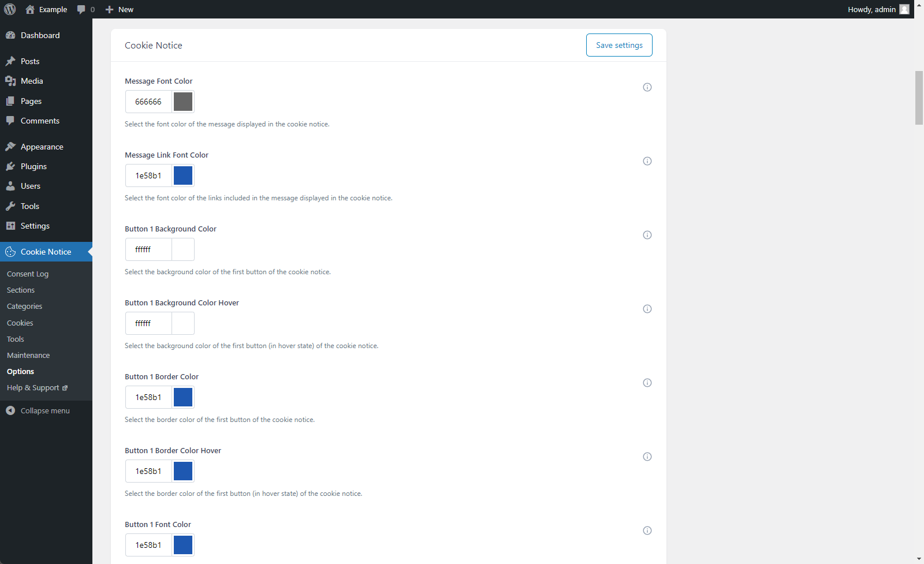Show info for Button 1 Border Color Hover
Viewport: 924px width, 564px height.
647,457
